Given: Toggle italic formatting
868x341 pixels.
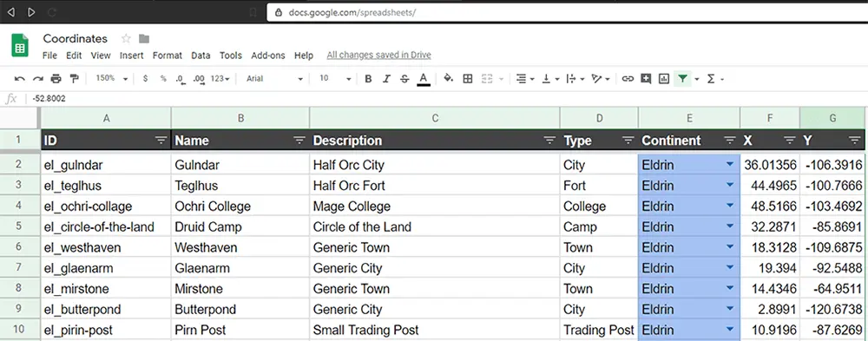Looking at the screenshot, I should (386, 79).
